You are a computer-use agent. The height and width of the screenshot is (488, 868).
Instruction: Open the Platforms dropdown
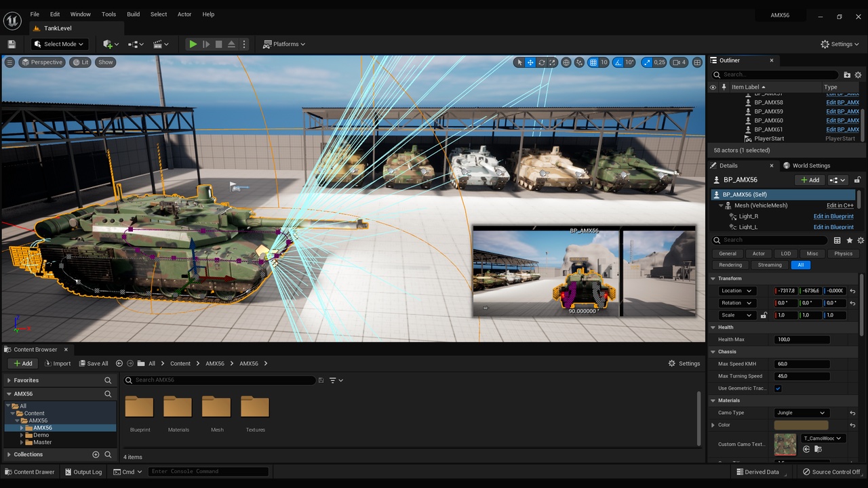tap(284, 44)
